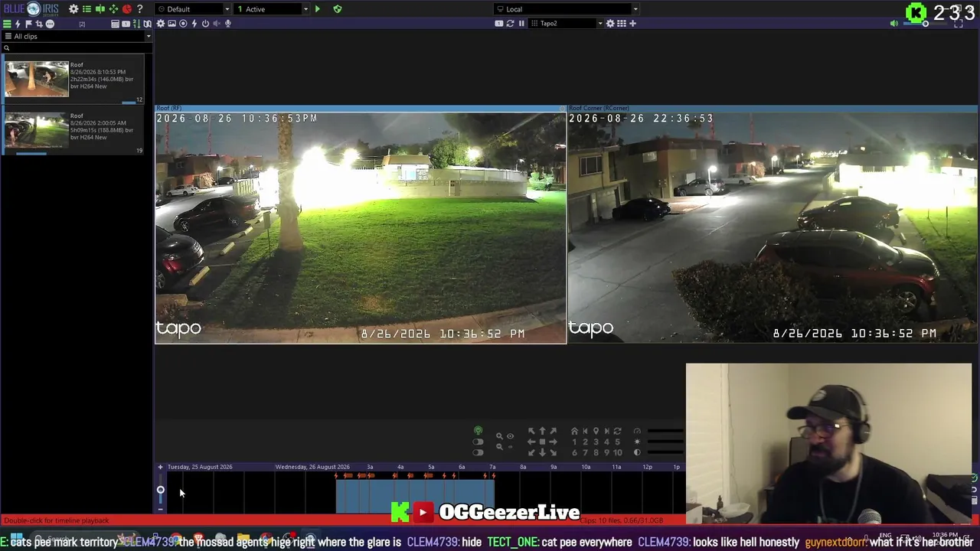Open the help question mark icon
The height and width of the screenshot is (551, 980).
pyautogui.click(x=139, y=9)
